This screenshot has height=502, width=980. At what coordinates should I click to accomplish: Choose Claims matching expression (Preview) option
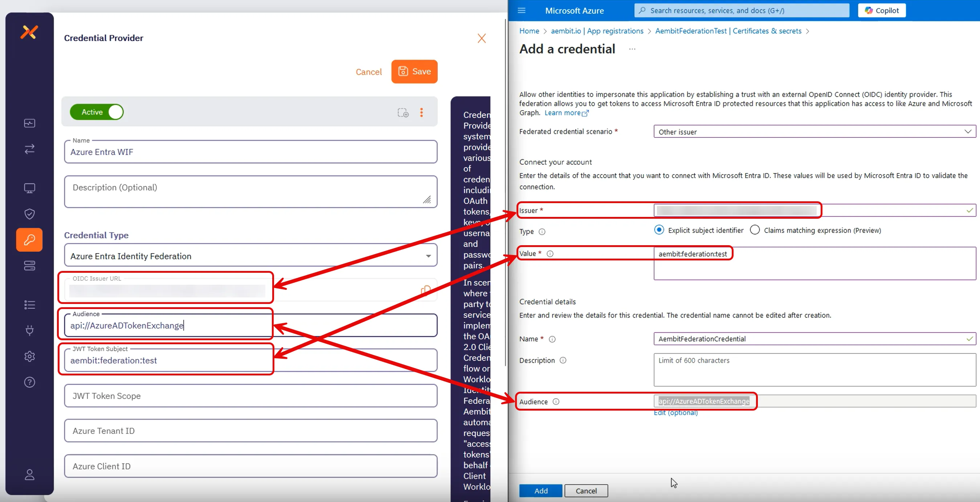[x=755, y=230]
